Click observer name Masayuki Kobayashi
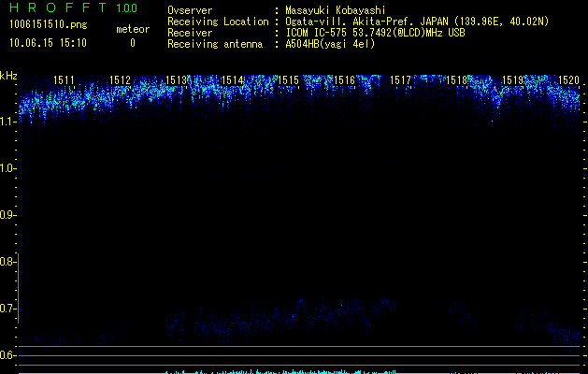 335,10
